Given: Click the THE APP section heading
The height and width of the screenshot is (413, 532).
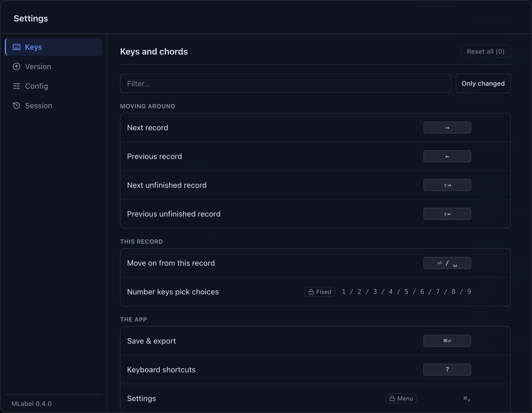Looking at the screenshot, I should point(134,319).
